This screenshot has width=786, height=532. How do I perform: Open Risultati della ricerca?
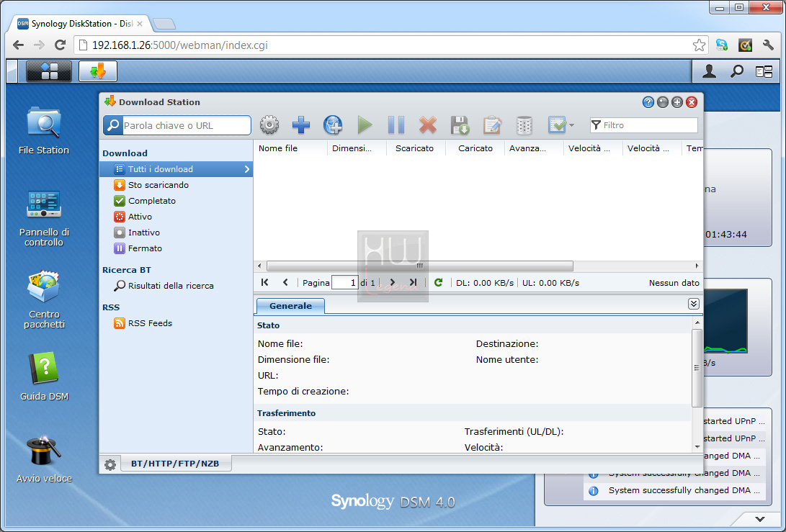pyautogui.click(x=171, y=286)
